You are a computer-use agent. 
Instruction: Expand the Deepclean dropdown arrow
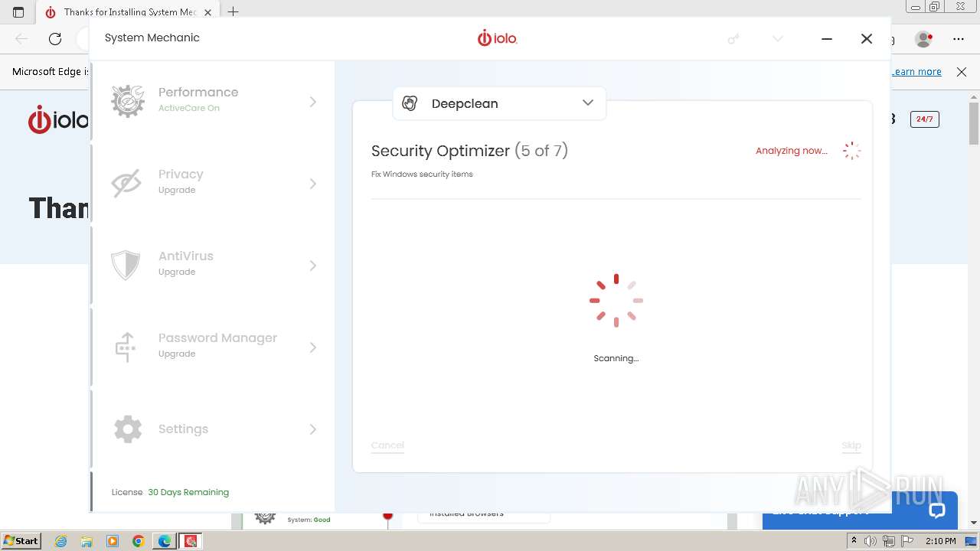(588, 103)
